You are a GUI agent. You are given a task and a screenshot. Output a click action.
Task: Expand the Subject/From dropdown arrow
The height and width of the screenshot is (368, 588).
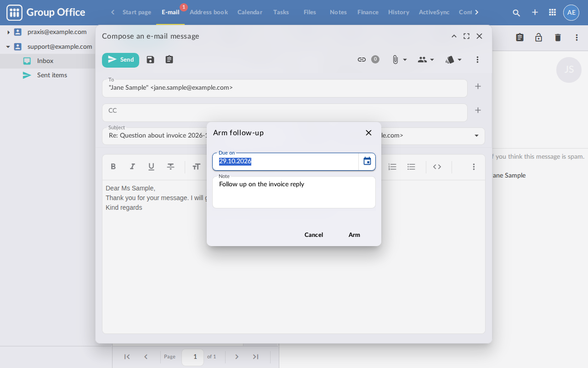tap(476, 136)
